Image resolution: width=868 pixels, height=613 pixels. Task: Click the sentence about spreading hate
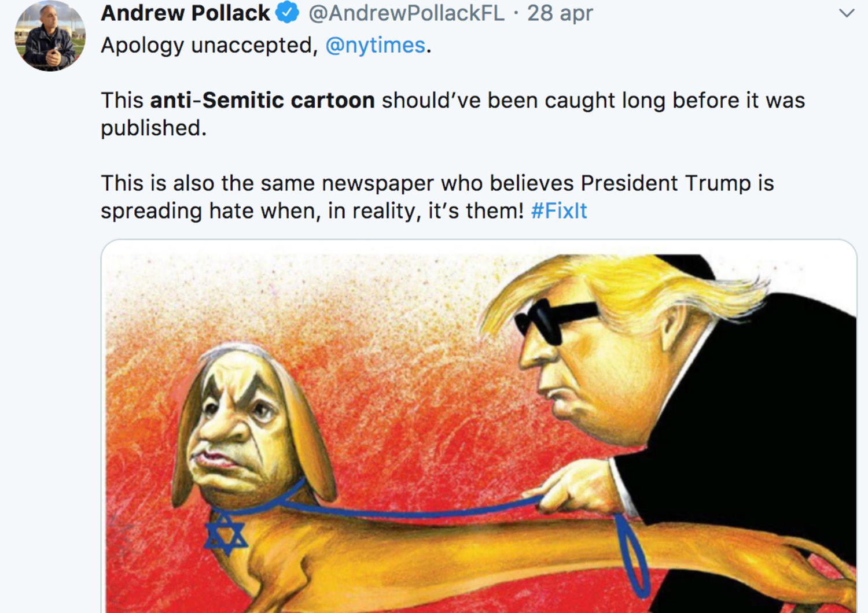click(437, 197)
